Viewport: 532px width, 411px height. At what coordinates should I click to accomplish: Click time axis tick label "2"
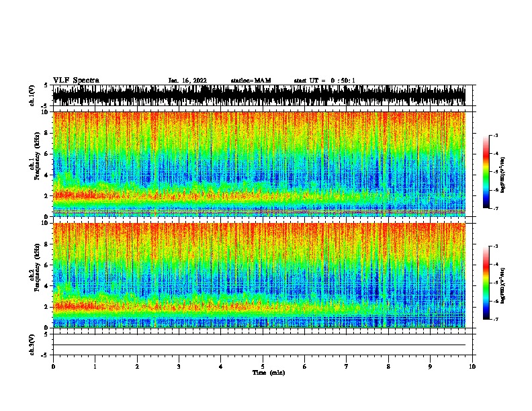point(137,367)
